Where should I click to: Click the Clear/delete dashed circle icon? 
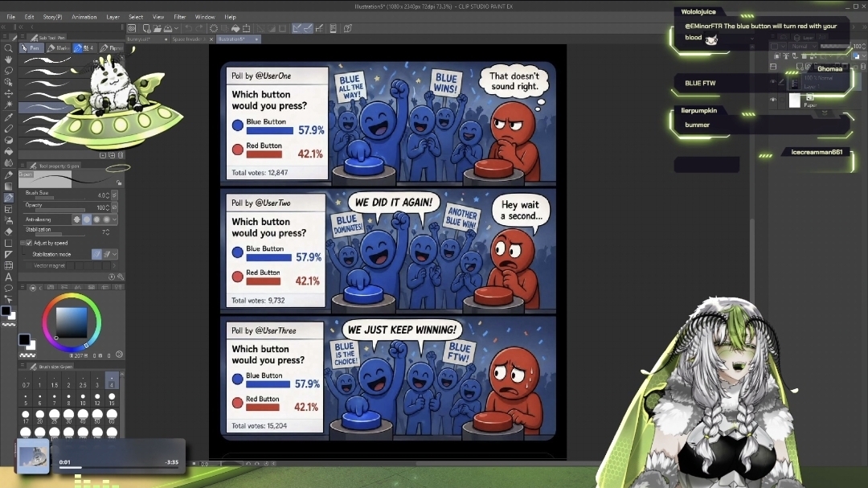[214, 28]
